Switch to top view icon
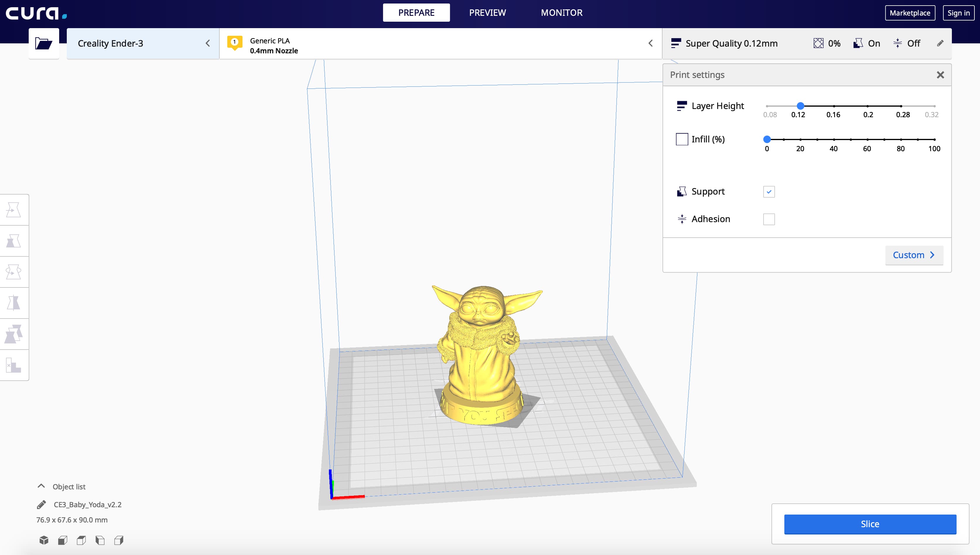Viewport: 980px width, 555px height. click(x=81, y=540)
